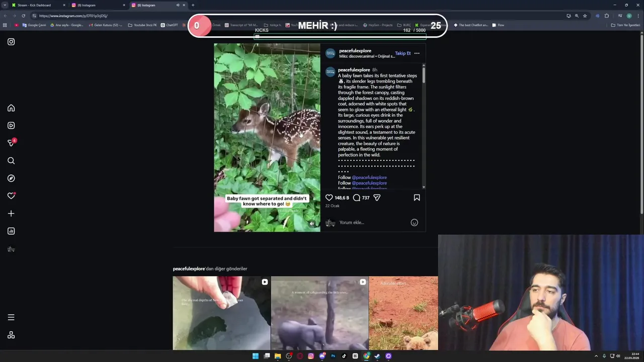Open The best ChatBot bookmark

(471, 25)
